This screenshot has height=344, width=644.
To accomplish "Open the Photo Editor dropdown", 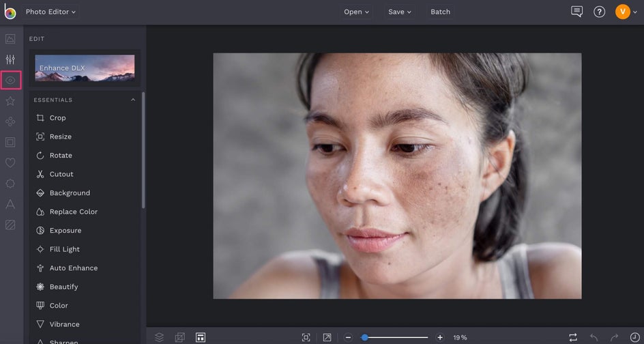I will click(x=51, y=12).
